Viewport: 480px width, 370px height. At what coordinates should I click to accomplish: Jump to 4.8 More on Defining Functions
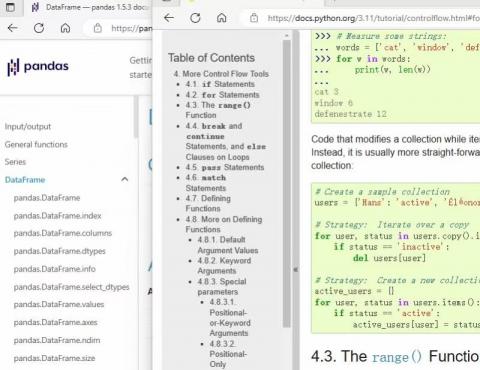point(224,224)
